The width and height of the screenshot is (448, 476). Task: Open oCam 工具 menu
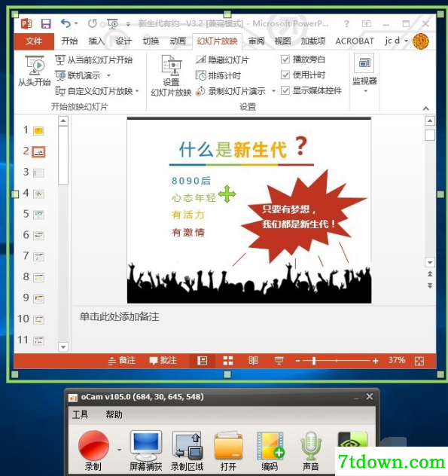point(80,414)
